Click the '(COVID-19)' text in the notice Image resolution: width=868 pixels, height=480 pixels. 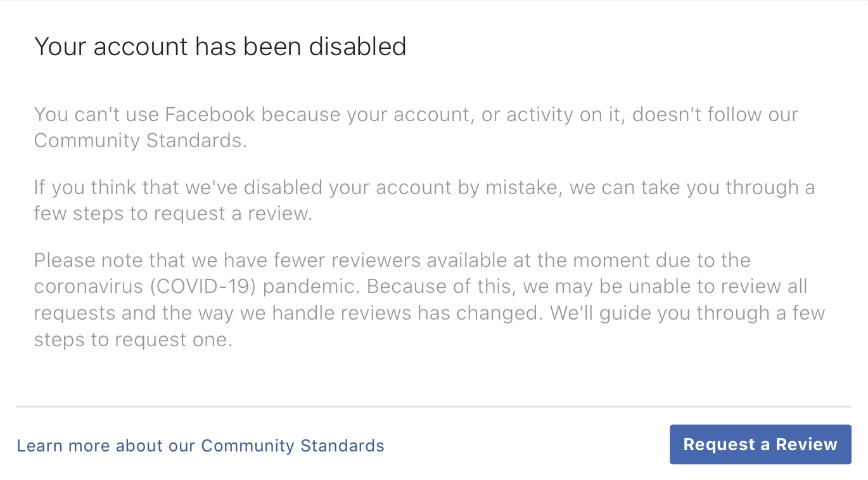click(x=203, y=287)
